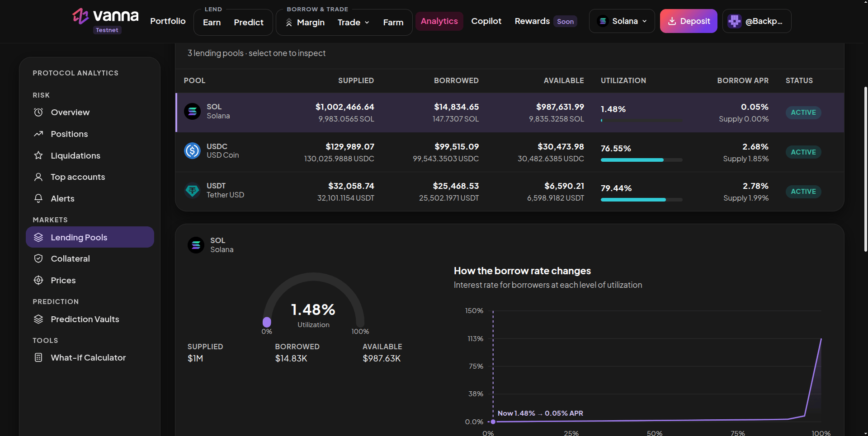Open the Liquidations page
The image size is (868, 436).
click(90, 155)
